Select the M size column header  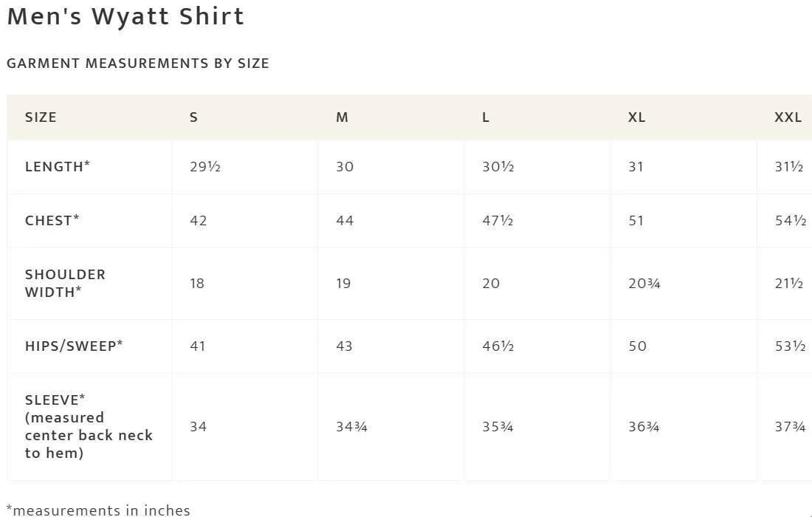coord(342,117)
